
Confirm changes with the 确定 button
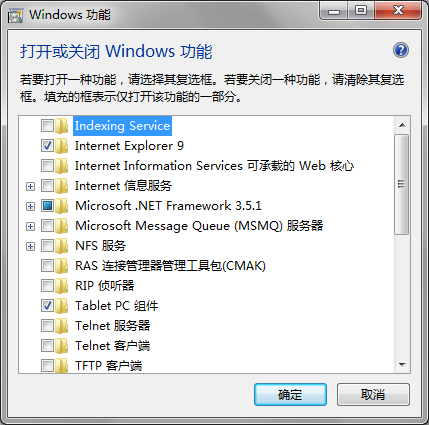(x=290, y=394)
